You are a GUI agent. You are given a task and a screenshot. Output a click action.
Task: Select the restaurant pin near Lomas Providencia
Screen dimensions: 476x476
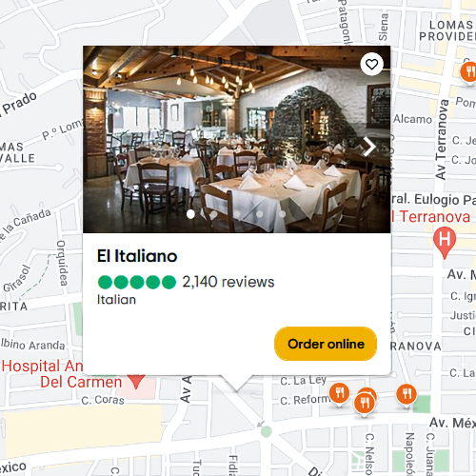pyautogui.click(x=469, y=73)
